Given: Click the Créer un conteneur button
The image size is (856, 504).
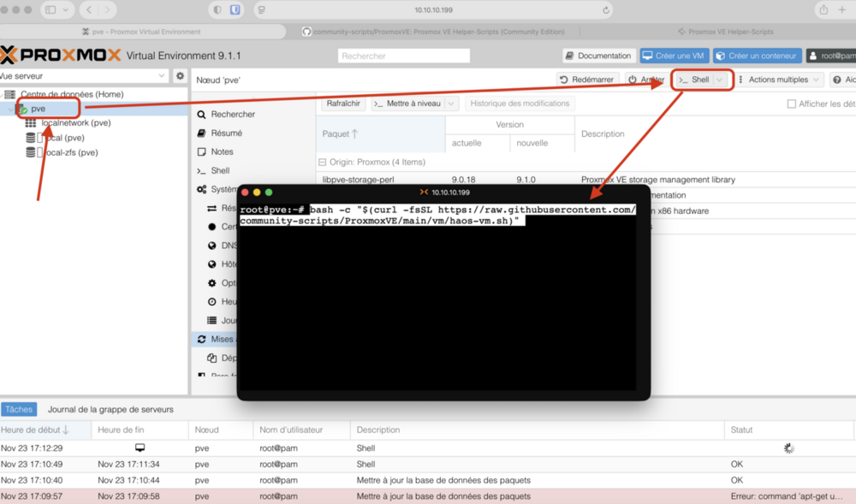Looking at the screenshot, I should 758,56.
